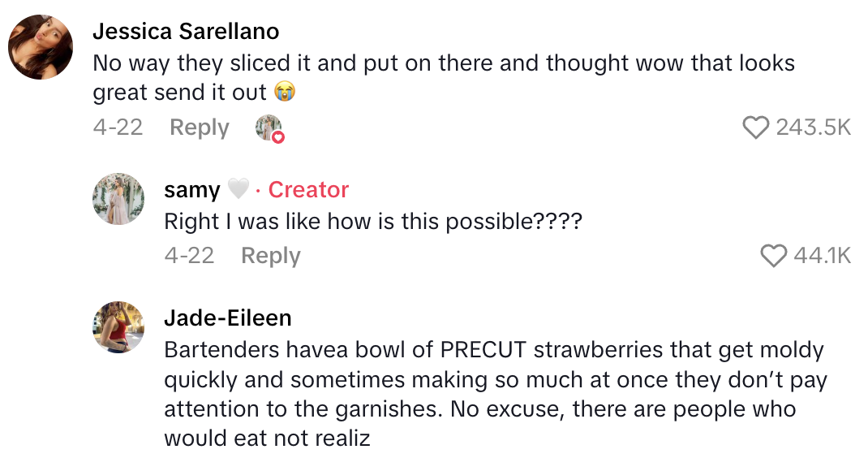Like samy's reply using the heart icon
The image size is (868, 458).
pyautogui.click(x=774, y=256)
